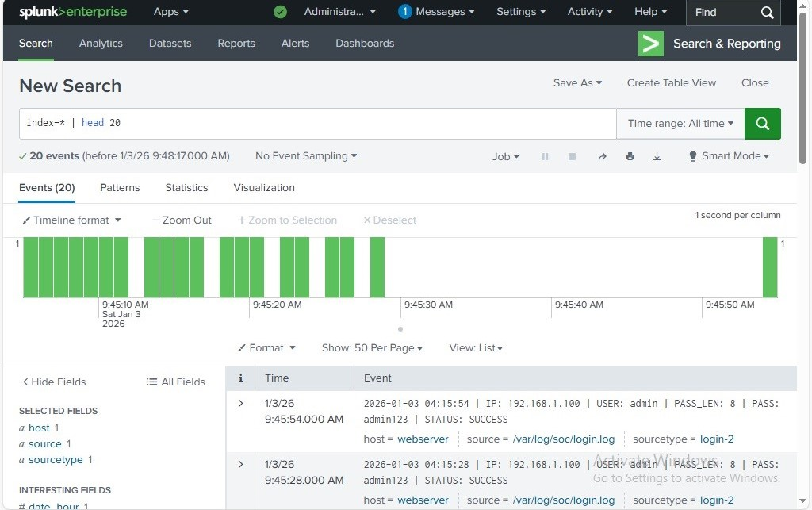Expand the 9:45:28.000 AM event row
The height and width of the screenshot is (510, 812).
point(240,465)
